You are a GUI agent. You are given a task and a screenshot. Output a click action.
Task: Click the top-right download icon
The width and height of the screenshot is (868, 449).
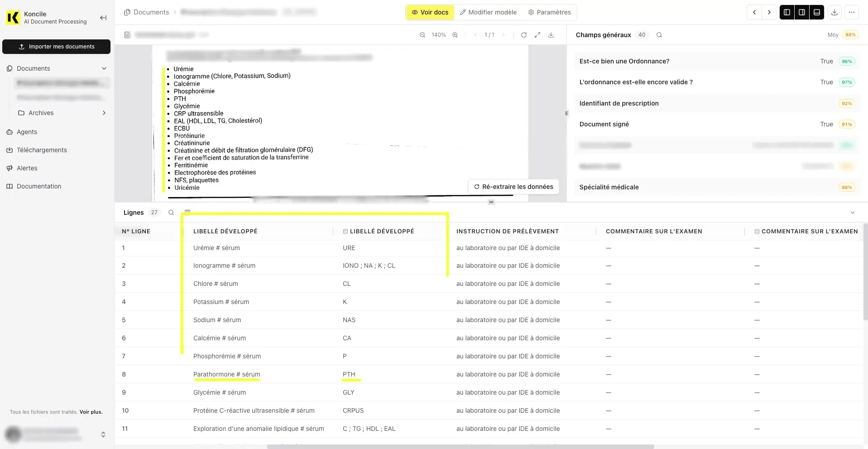pos(834,12)
